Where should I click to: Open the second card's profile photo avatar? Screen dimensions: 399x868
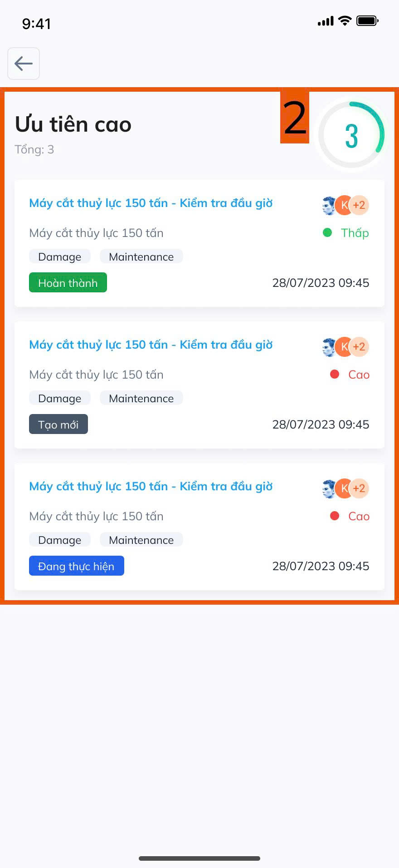pos(329,347)
